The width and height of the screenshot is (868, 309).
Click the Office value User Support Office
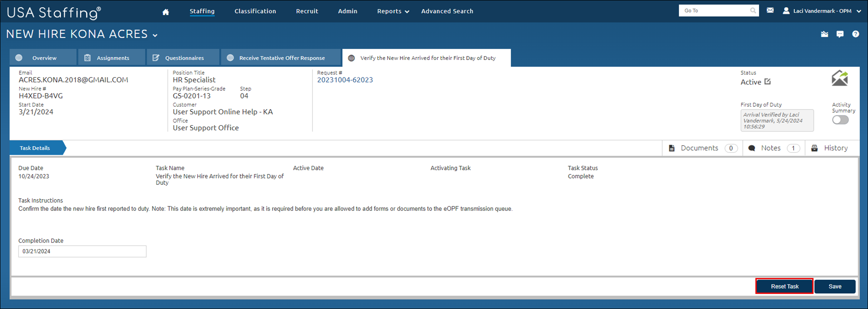click(206, 128)
